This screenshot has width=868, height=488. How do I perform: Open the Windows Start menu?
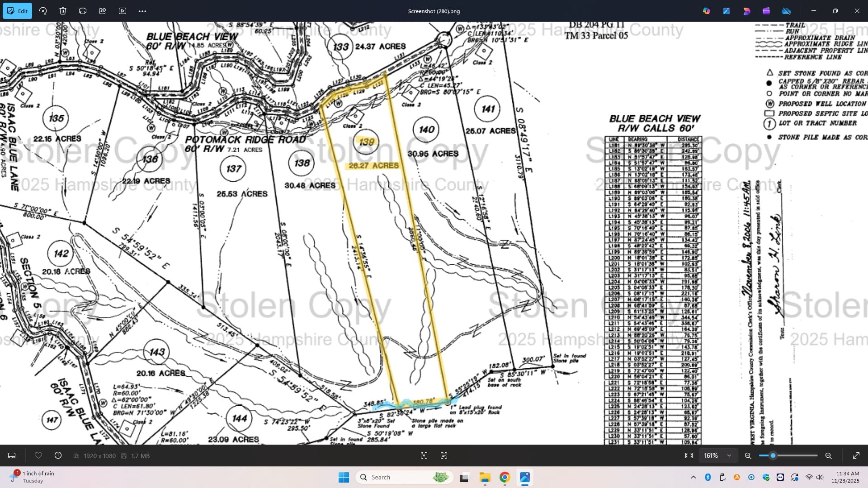344,477
